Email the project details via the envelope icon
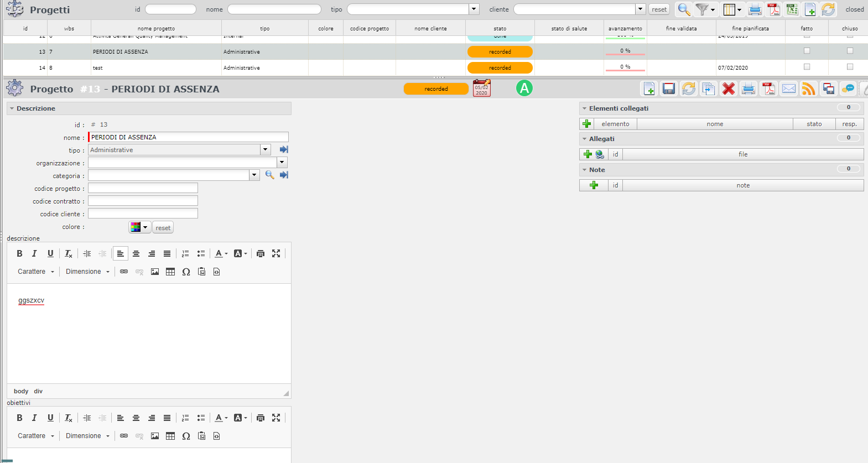Image resolution: width=868 pixels, height=463 pixels. tap(788, 89)
